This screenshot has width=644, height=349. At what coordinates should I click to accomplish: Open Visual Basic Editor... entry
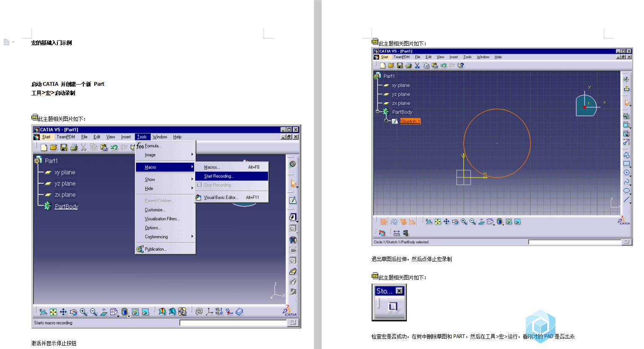coord(231,197)
